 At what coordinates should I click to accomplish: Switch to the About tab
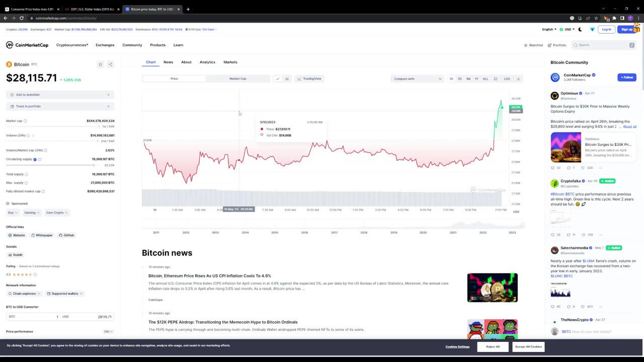tap(186, 62)
